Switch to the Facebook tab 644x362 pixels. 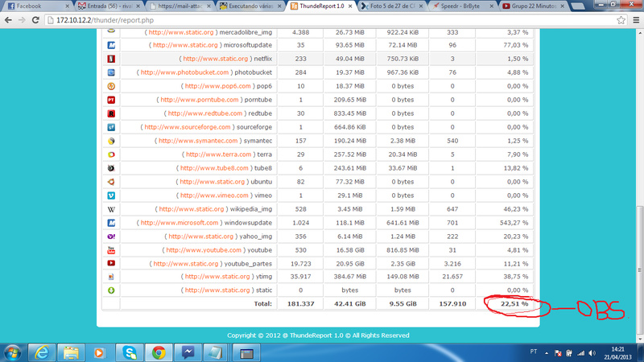click(x=37, y=6)
